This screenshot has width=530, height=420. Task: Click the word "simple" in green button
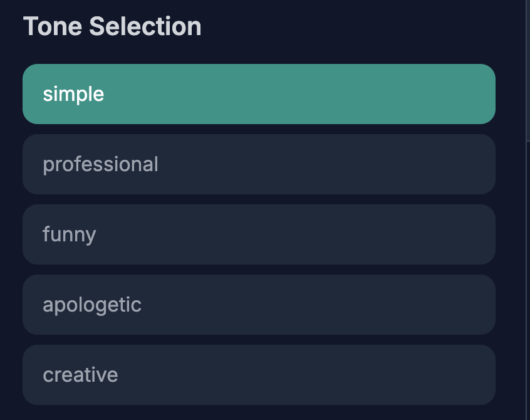tap(73, 94)
